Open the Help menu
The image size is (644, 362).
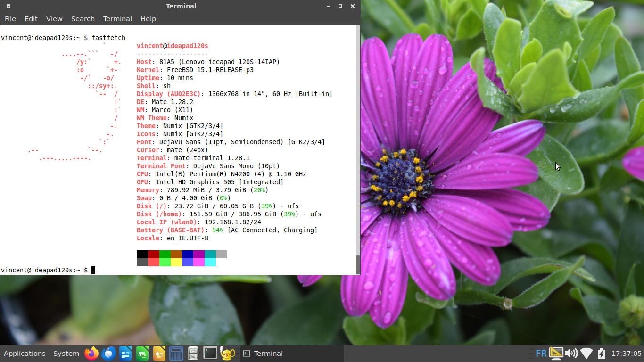tap(148, 19)
